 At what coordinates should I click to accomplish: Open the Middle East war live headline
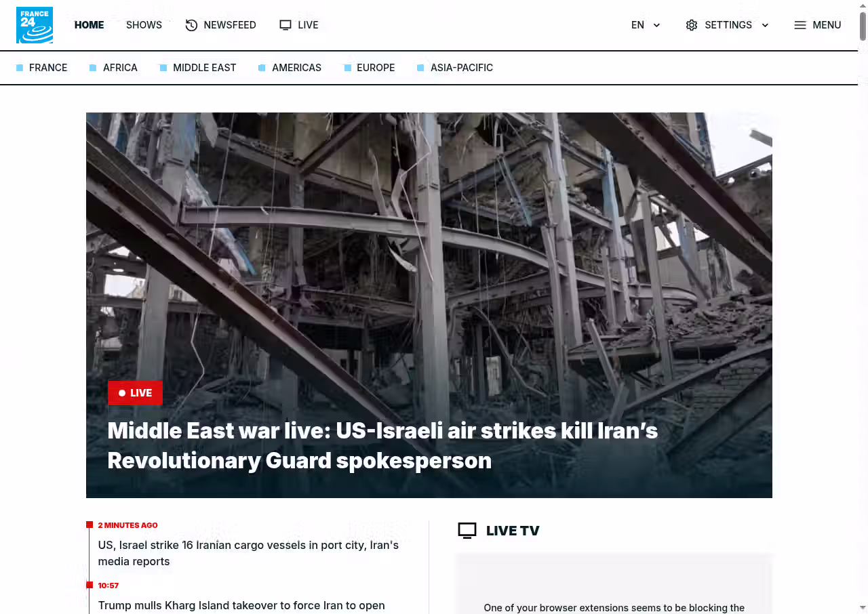tap(382, 445)
